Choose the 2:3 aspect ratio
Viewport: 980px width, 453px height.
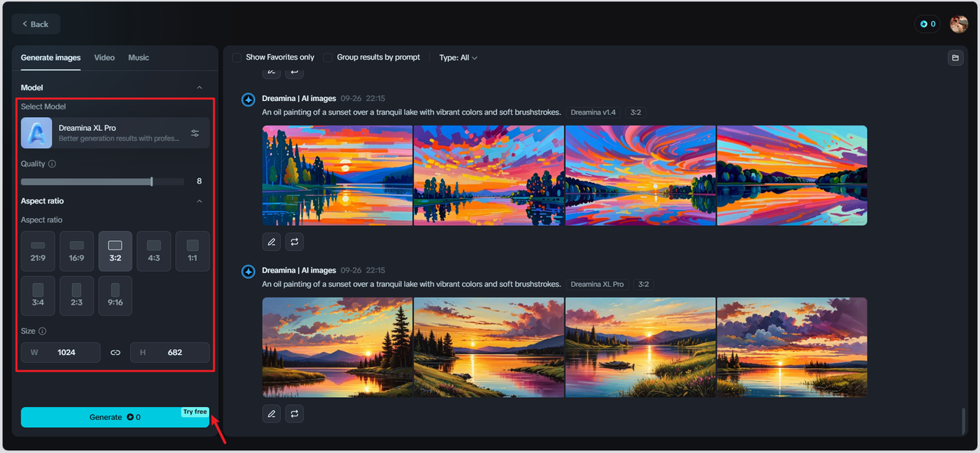pyautogui.click(x=77, y=296)
